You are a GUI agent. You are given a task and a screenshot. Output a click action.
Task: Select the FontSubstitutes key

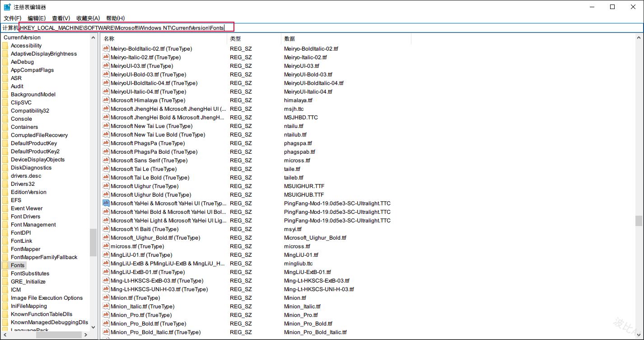pos(30,274)
